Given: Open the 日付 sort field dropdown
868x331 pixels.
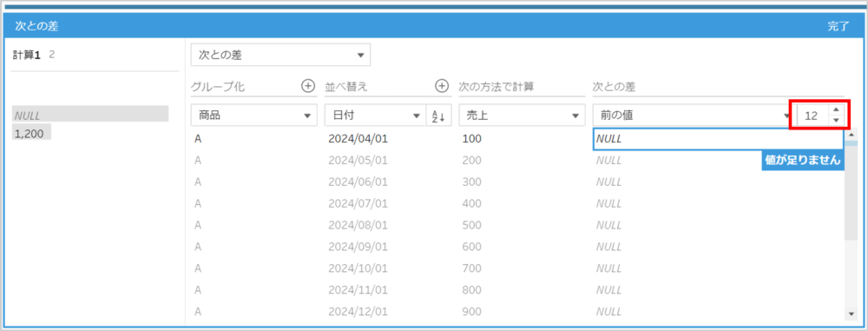Looking at the screenshot, I should pyautogui.click(x=375, y=116).
